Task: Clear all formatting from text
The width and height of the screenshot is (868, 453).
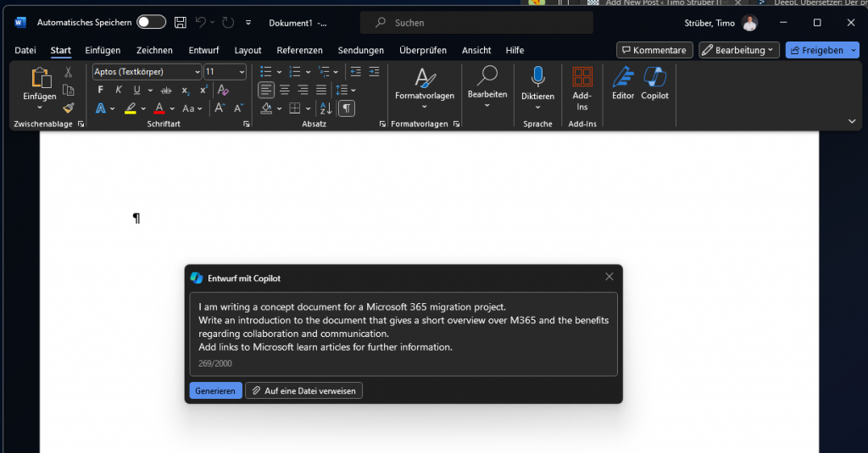Action: coord(223,90)
